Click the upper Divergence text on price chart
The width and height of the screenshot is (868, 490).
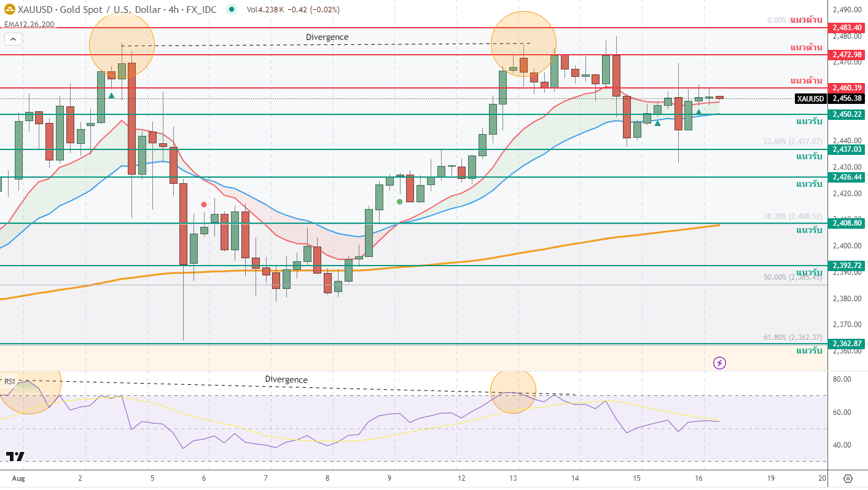point(327,37)
